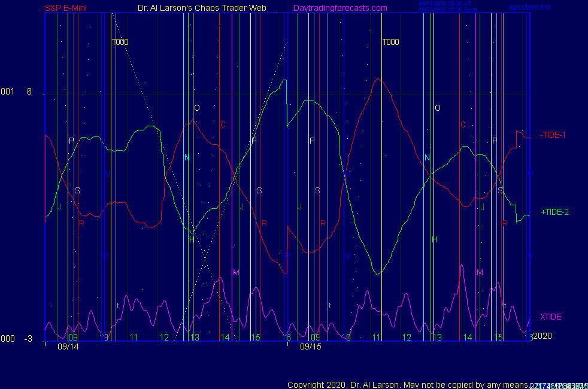This screenshot has width=588, height=389.
Task: Click the "T000" label in the 09/14 session
Action: pyautogui.click(x=120, y=42)
